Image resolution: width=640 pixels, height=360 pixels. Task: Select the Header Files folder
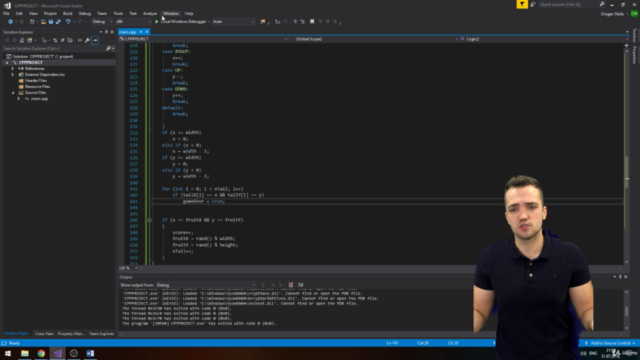(36, 80)
